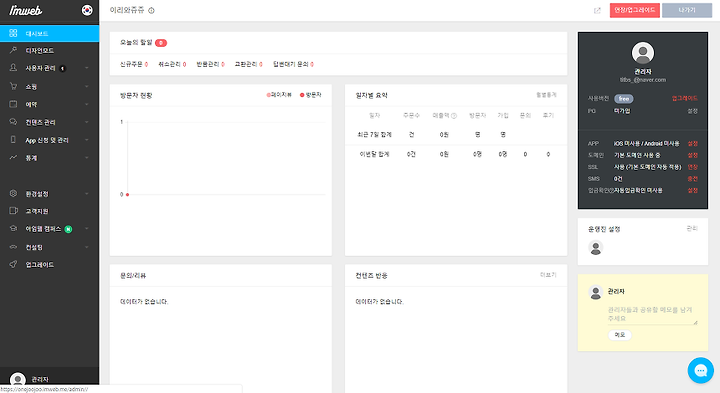
Task: Click 충전 link in the SMS row
Action: (x=692, y=179)
